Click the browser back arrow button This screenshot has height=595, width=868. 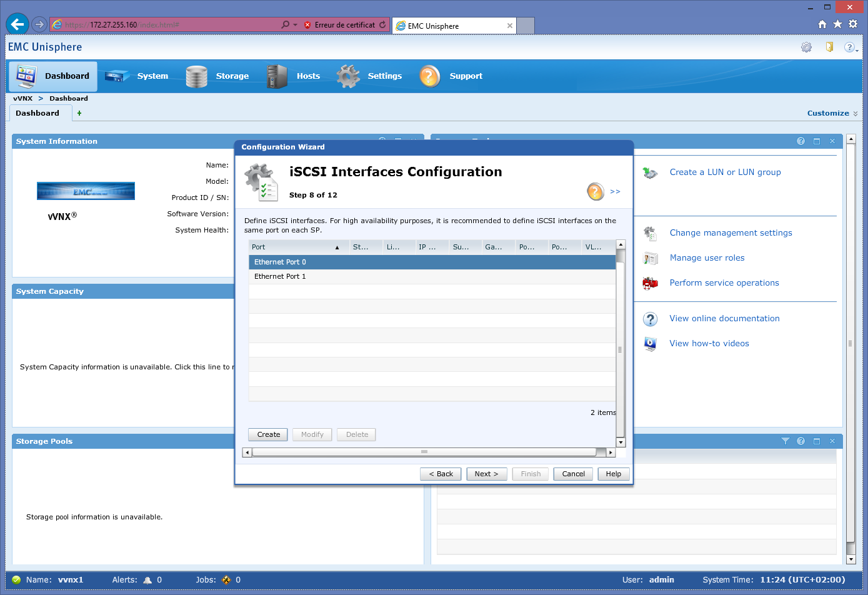pos(17,24)
